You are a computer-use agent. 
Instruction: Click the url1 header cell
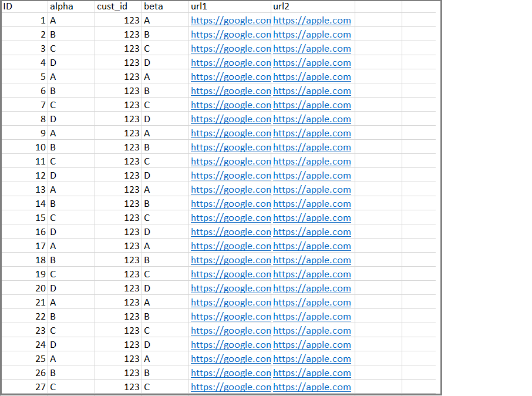[x=230, y=6]
